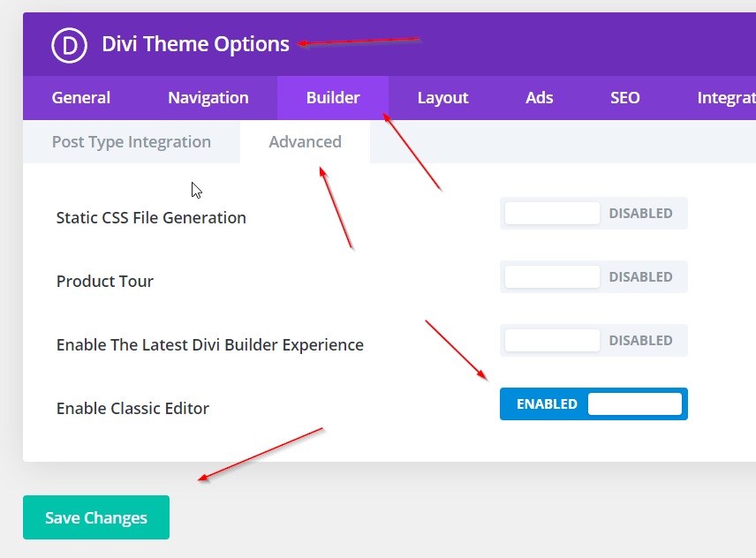Click the Divi circular D logo
Screen dimensions: 756x558
pyautogui.click(x=69, y=44)
